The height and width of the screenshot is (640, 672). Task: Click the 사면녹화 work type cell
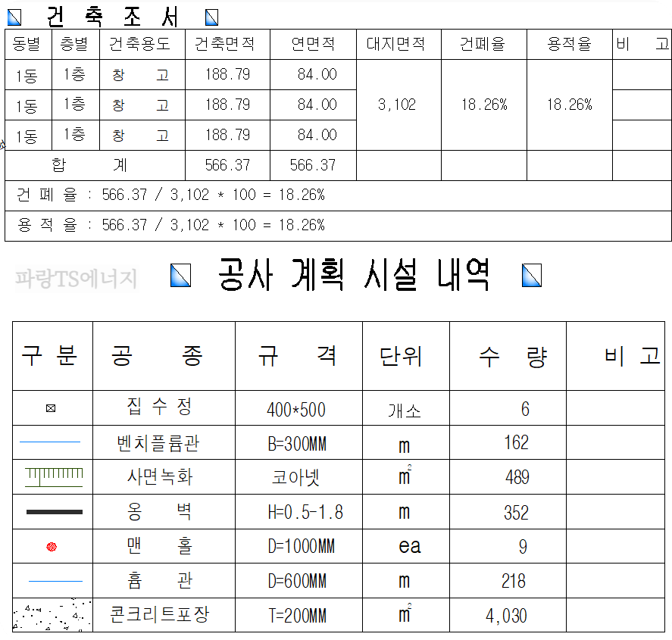click(x=160, y=477)
